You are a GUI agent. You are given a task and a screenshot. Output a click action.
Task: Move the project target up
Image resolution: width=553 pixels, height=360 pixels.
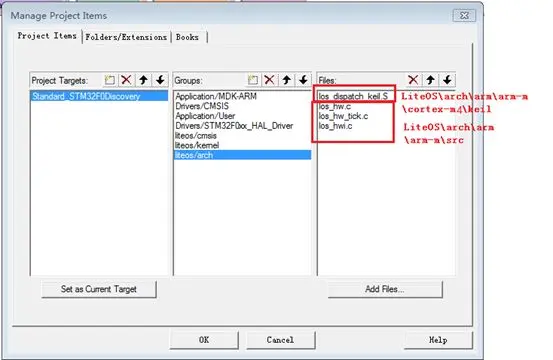point(143,80)
